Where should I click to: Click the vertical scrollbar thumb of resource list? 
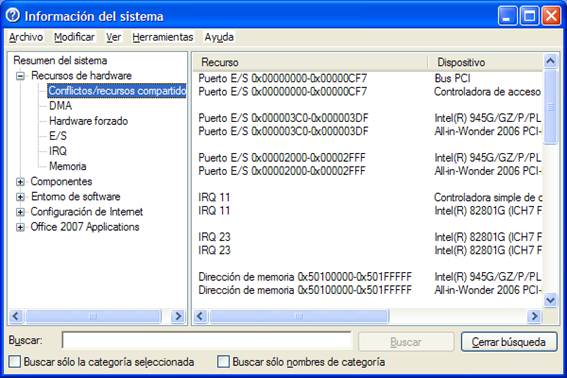(x=550, y=106)
